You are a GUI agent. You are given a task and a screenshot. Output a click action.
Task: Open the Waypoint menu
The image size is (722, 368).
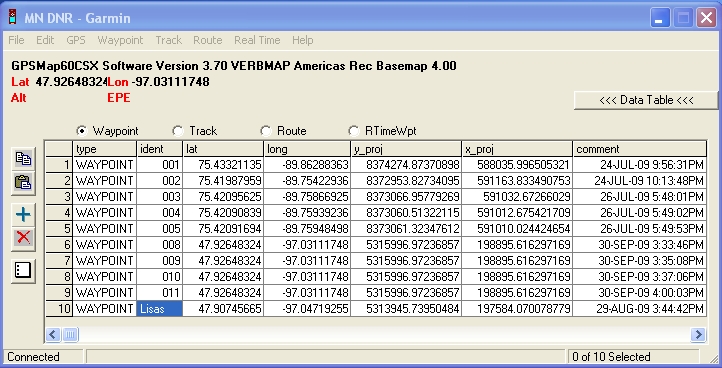click(x=120, y=41)
